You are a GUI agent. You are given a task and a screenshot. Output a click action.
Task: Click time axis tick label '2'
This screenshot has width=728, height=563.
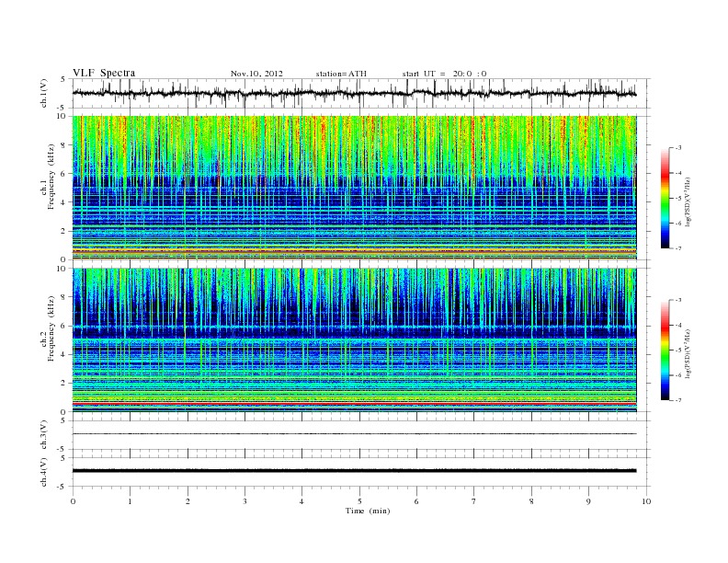188,501
